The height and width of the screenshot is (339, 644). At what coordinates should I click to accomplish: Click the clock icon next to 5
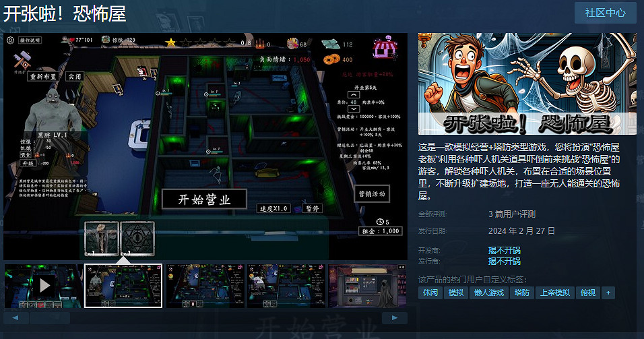tap(381, 222)
